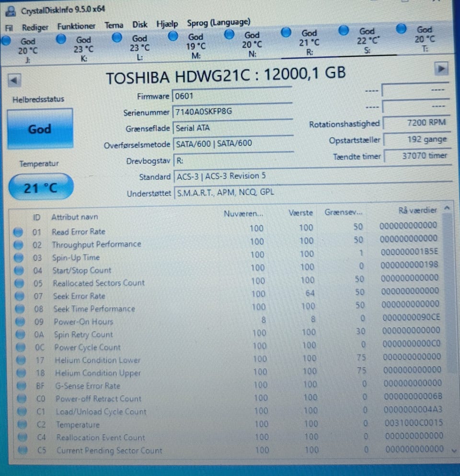The image size is (460, 476).
Task: Click the Grænsev... column header
Action: coord(344,212)
